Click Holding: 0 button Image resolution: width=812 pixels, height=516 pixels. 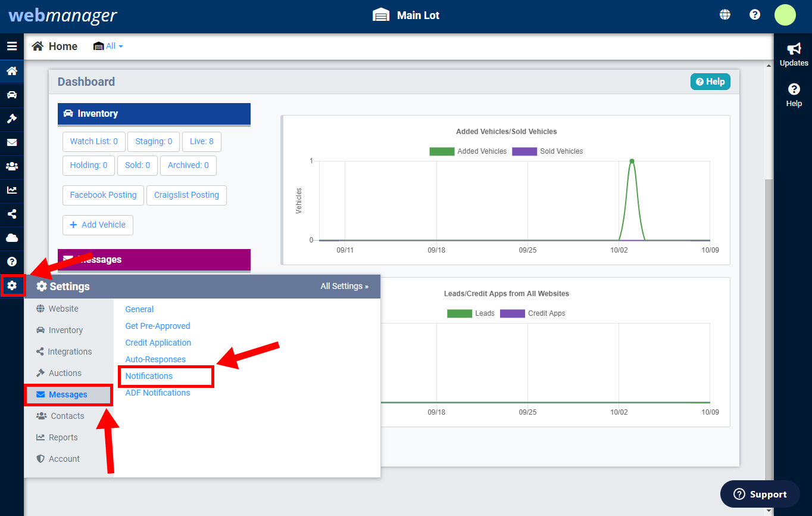pyautogui.click(x=89, y=166)
